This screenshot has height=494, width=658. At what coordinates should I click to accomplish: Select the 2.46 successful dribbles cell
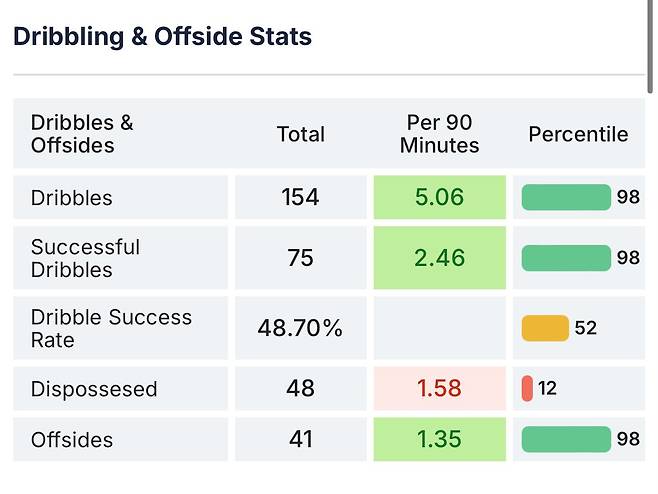click(439, 258)
